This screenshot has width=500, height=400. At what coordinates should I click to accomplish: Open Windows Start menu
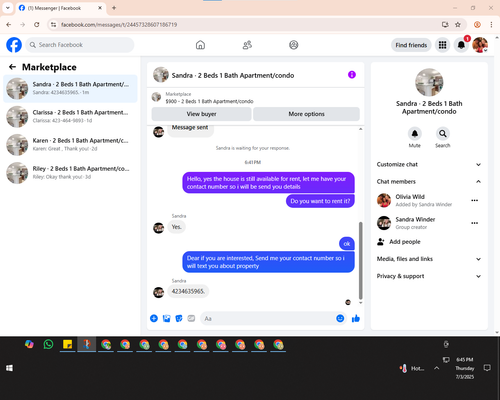(9, 368)
